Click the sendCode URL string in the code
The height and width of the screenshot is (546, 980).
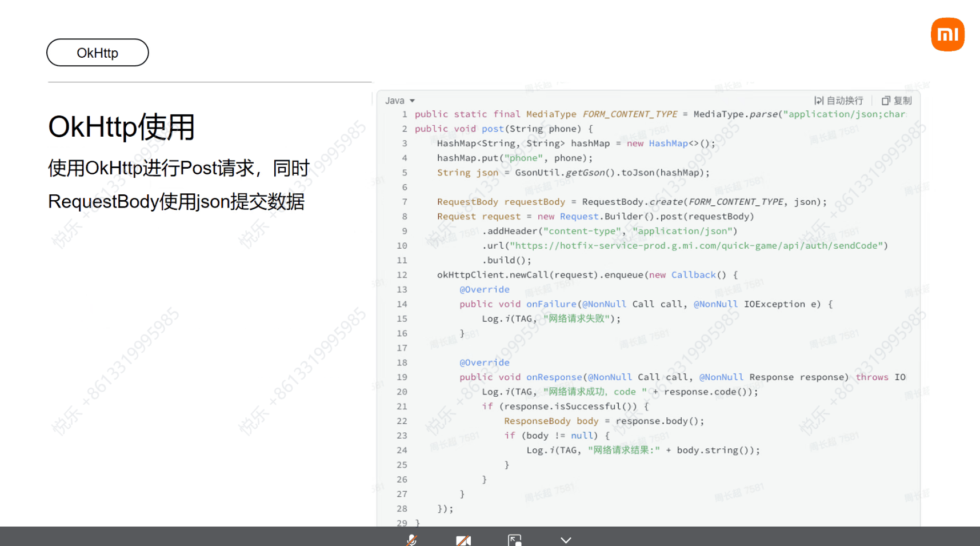(x=696, y=246)
